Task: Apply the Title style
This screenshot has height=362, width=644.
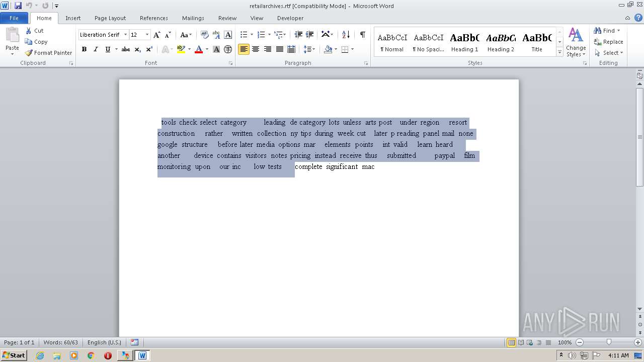Action: (x=537, y=42)
